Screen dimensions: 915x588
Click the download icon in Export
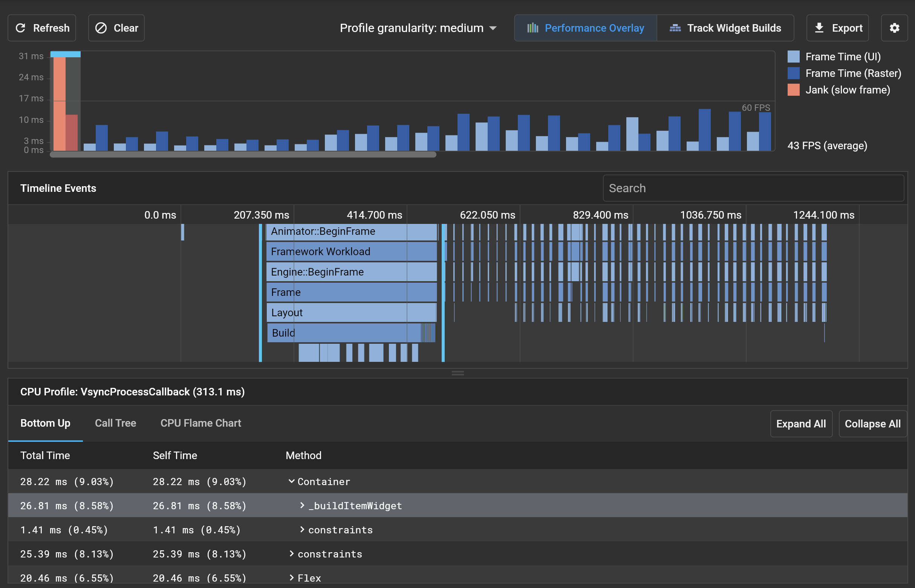click(x=819, y=28)
